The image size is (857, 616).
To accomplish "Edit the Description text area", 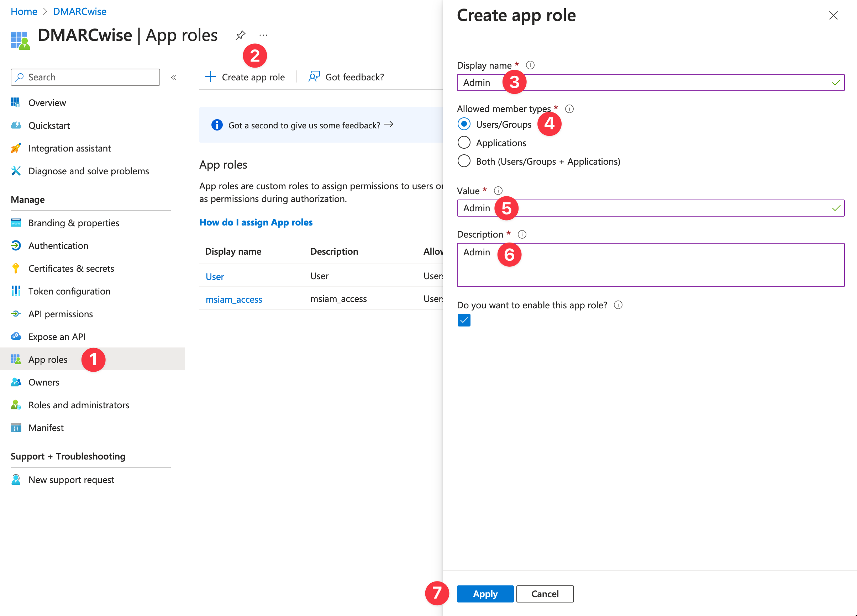I will click(650, 264).
